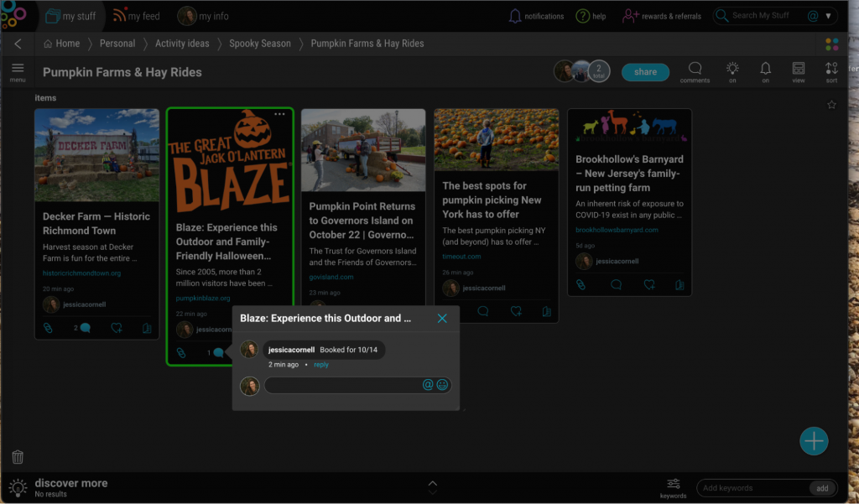Open the search options dropdown arrow
The image size is (859, 504).
click(828, 16)
